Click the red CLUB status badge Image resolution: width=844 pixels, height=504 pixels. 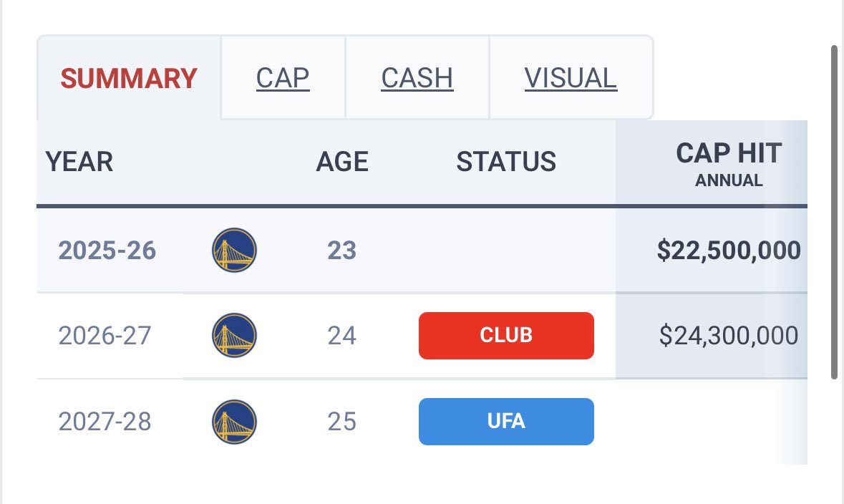point(506,336)
